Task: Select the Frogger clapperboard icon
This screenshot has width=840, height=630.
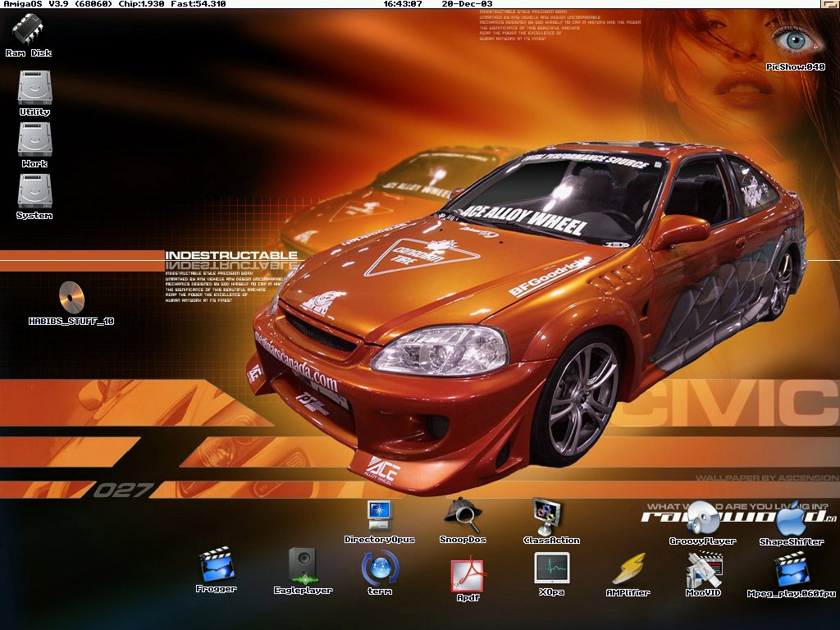Action: click(x=217, y=564)
